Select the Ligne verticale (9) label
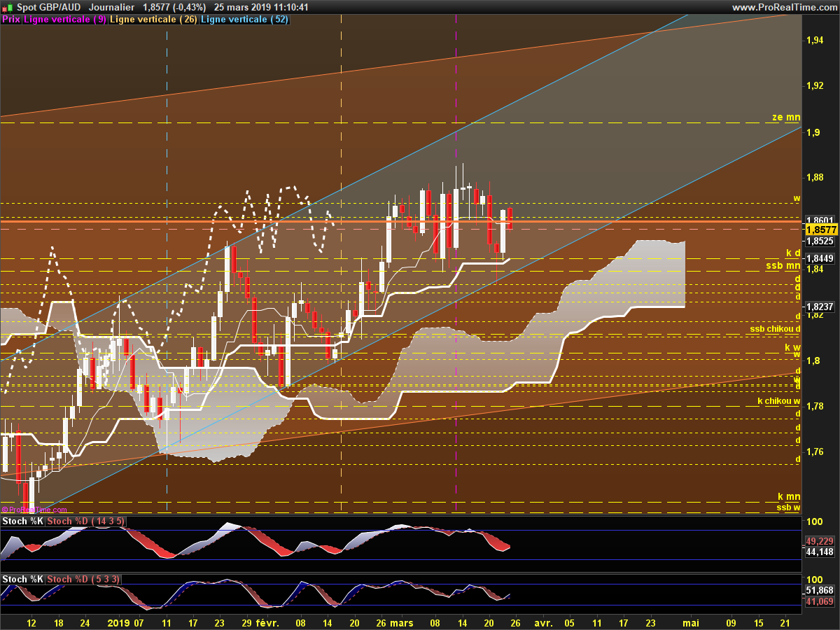Viewport: 840px width, 630px height. click(x=66, y=20)
